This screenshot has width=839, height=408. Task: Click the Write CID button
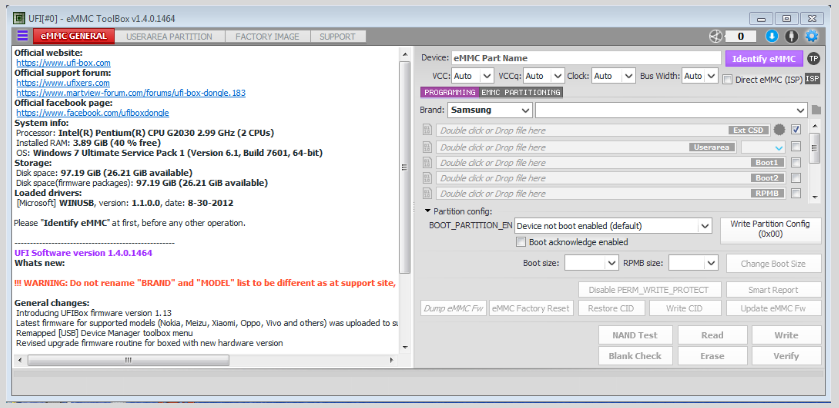pyautogui.click(x=684, y=309)
